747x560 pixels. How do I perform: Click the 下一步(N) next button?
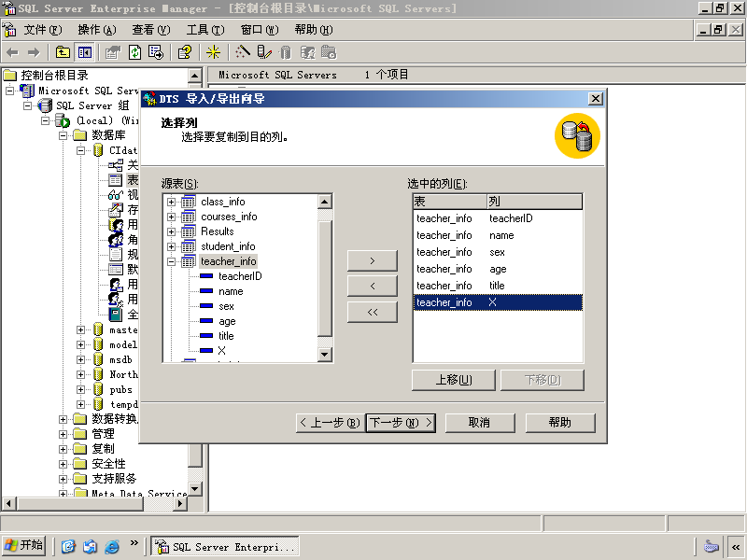coord(401,423)
